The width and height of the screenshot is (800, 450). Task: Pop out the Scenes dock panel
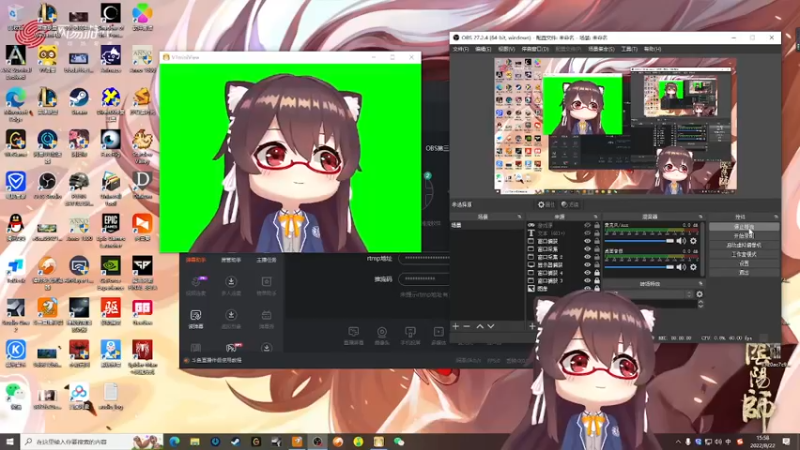pos(519,217)
